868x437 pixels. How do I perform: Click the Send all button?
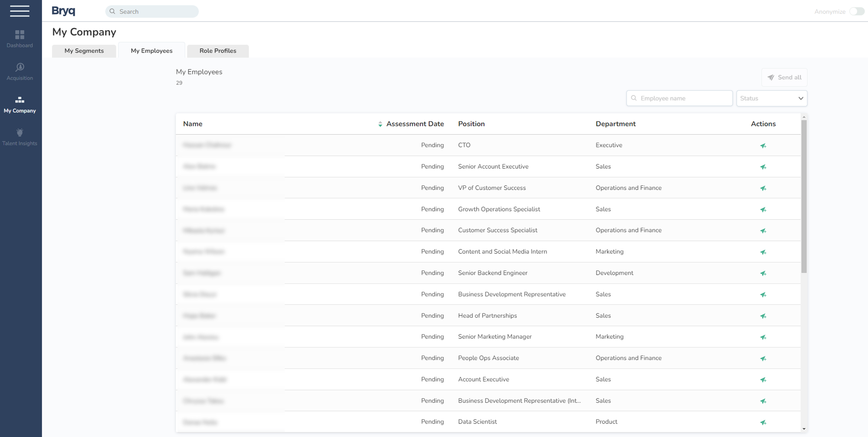pos(784,78)
